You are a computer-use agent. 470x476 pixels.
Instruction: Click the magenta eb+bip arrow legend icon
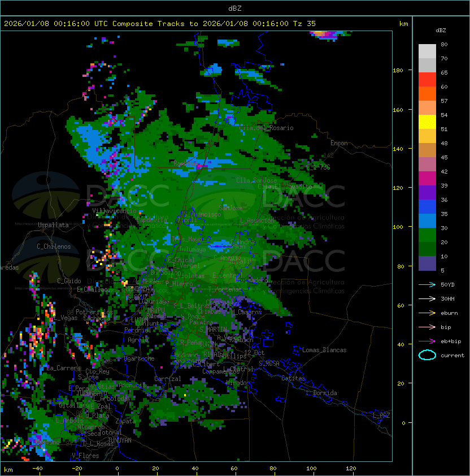(427, 341)
